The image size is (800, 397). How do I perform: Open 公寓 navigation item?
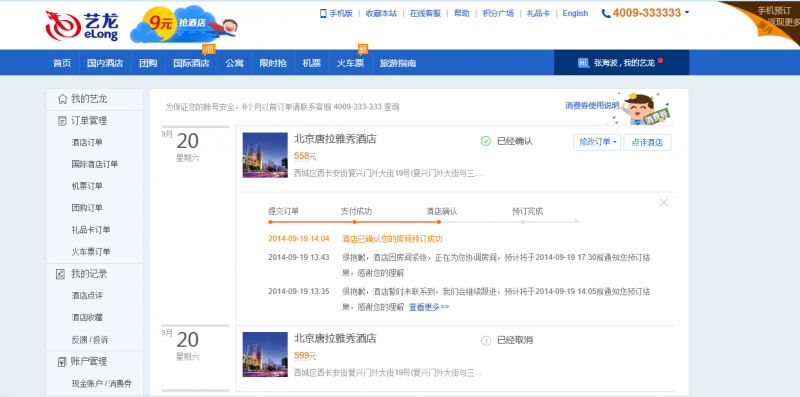pyautogui.click(x=235, y=63)
